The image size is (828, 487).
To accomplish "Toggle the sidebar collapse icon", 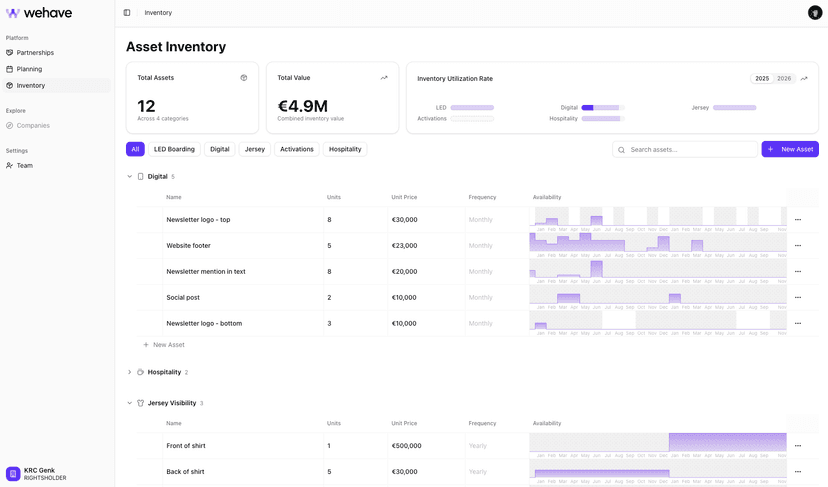I will click(x=127, y=13).
